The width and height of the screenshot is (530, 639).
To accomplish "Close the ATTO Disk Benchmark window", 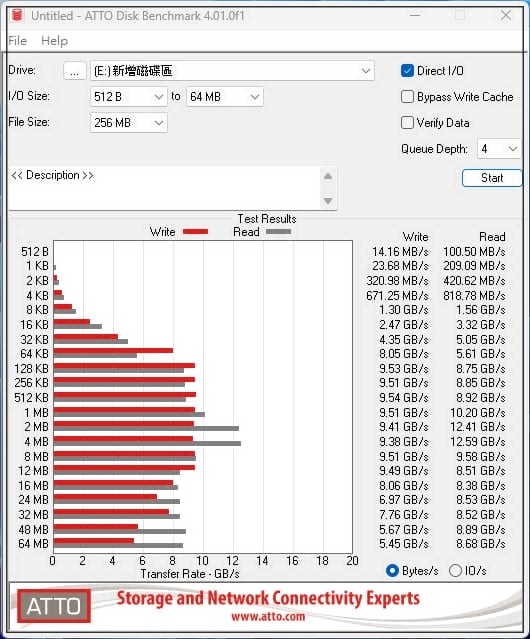I will 506,15.
